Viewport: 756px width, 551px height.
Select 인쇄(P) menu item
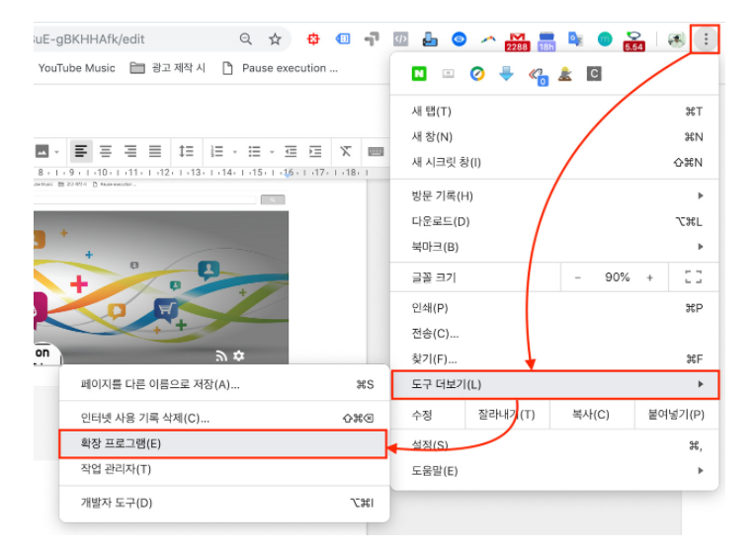pos(554,308)
